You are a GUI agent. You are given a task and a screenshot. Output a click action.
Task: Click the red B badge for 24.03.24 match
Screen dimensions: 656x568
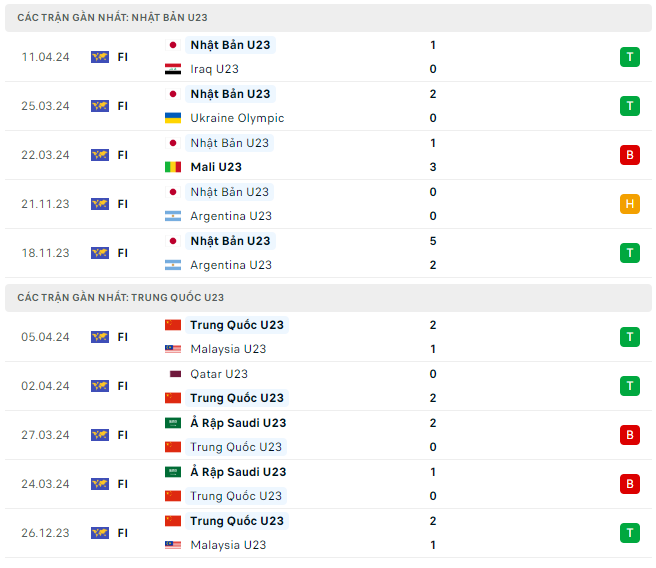(x=629, y=484)
